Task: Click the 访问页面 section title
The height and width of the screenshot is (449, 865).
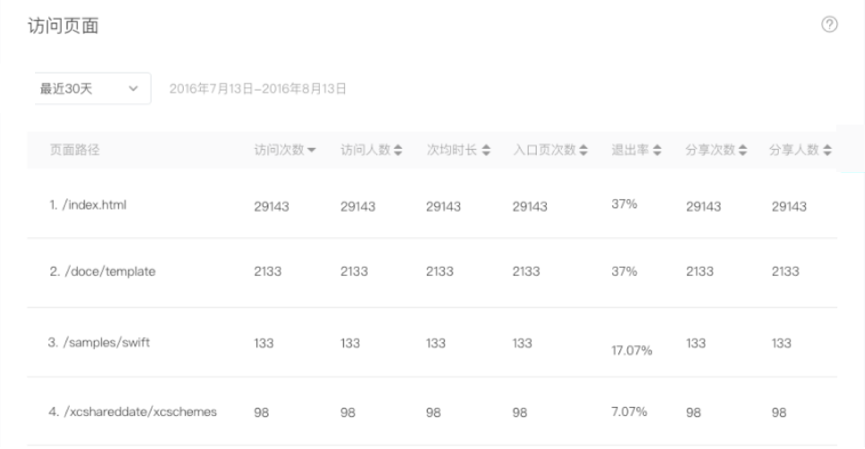Action: 63,26
